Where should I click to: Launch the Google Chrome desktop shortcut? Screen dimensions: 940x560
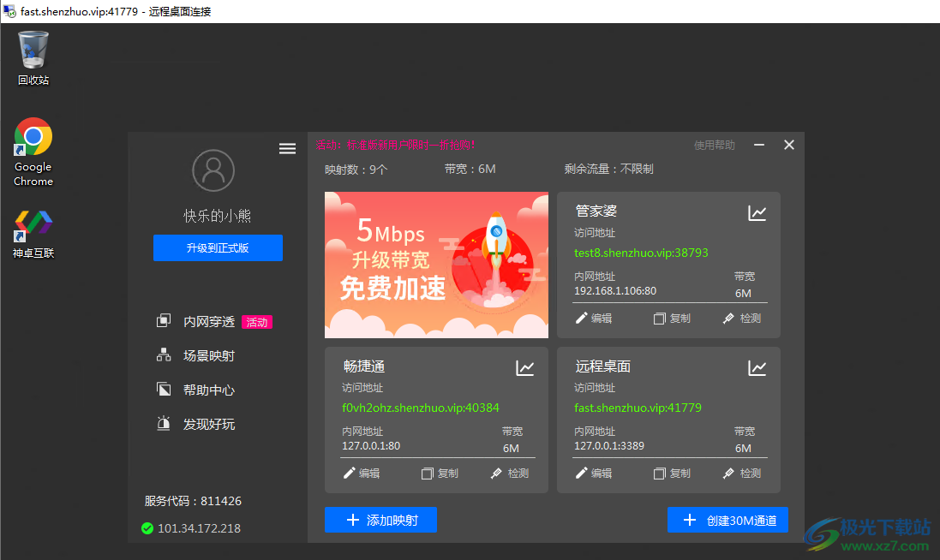coord(33,152)
